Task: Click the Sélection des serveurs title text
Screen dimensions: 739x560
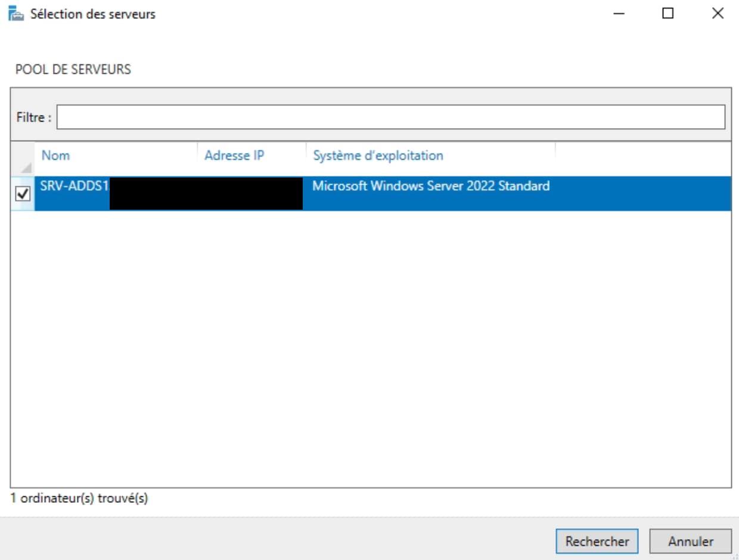Action: pyautogui.click(x=92, y=14)
